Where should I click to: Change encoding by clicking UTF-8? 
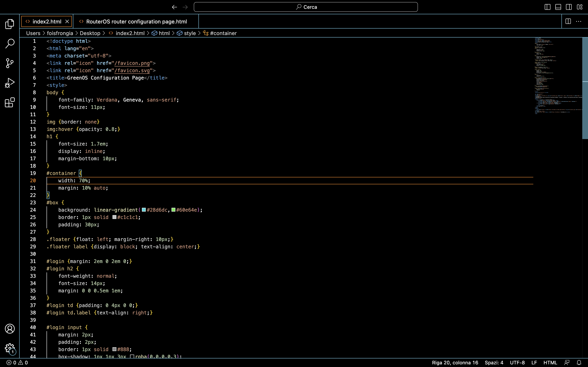(x=517, y=362)
